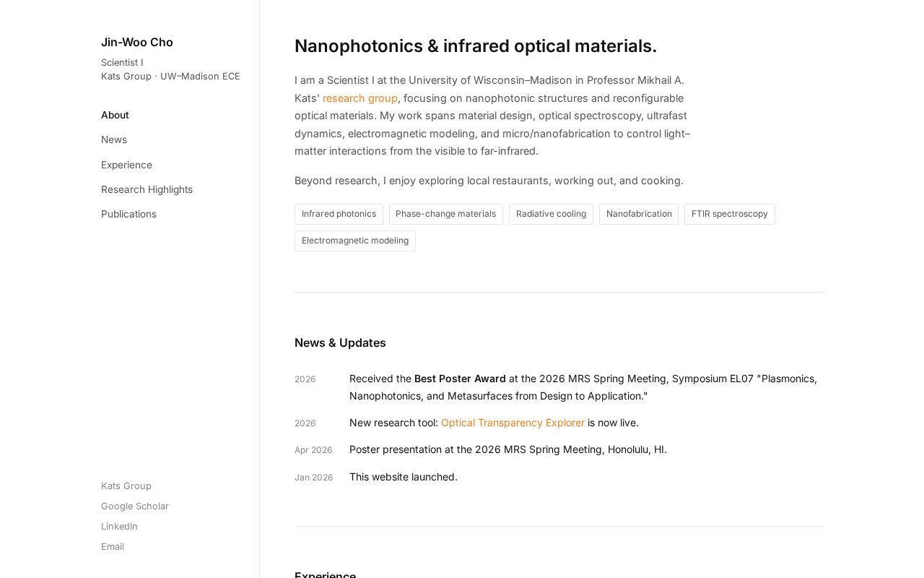Select the Phase-change materials tag

coord(445,214)
